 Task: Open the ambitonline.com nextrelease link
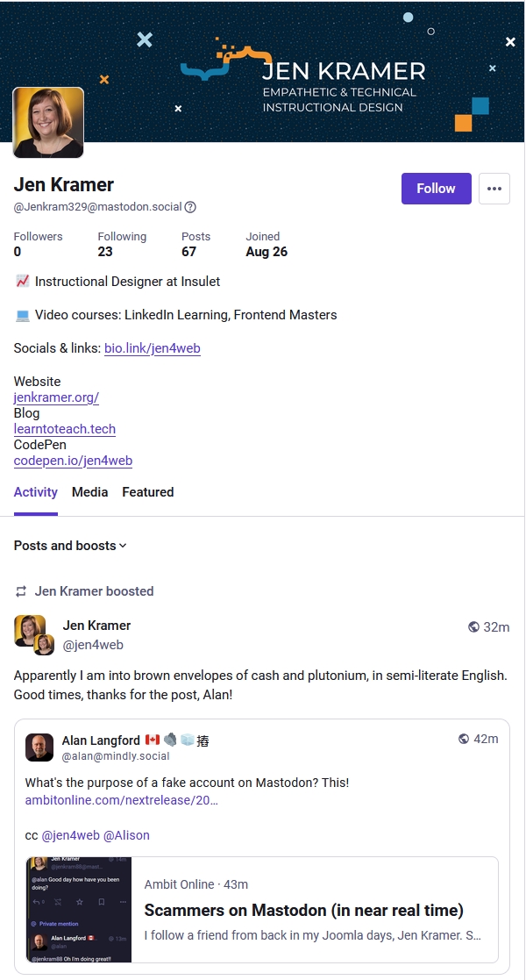point(121,800)
